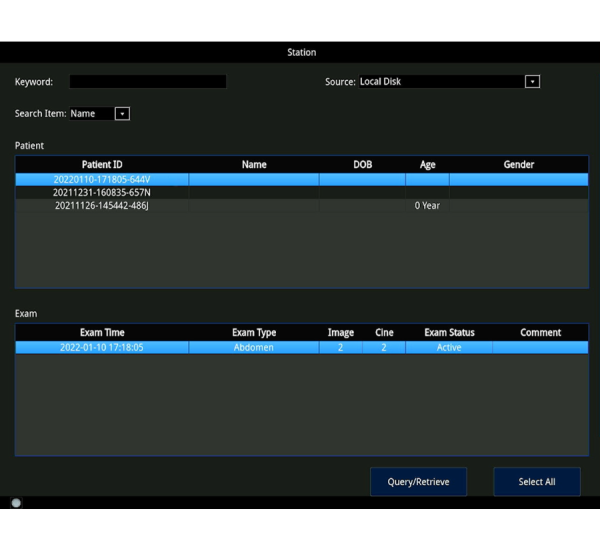Click the patient table Name column header
The image size is (600, 549).
coord(254,165)
